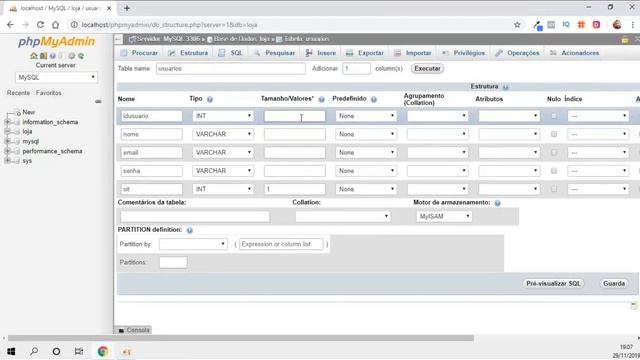Viewport: 640px width, 360px height.
Task: Open the Partition by dropdown
Action: [x=193, y=244]
